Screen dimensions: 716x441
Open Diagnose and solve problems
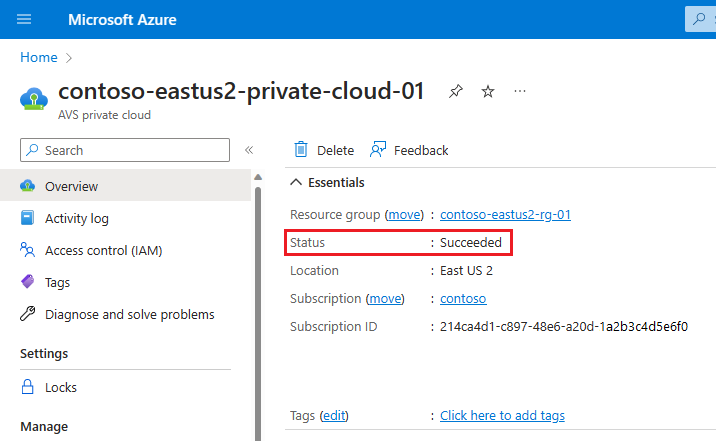coord(129,314)
